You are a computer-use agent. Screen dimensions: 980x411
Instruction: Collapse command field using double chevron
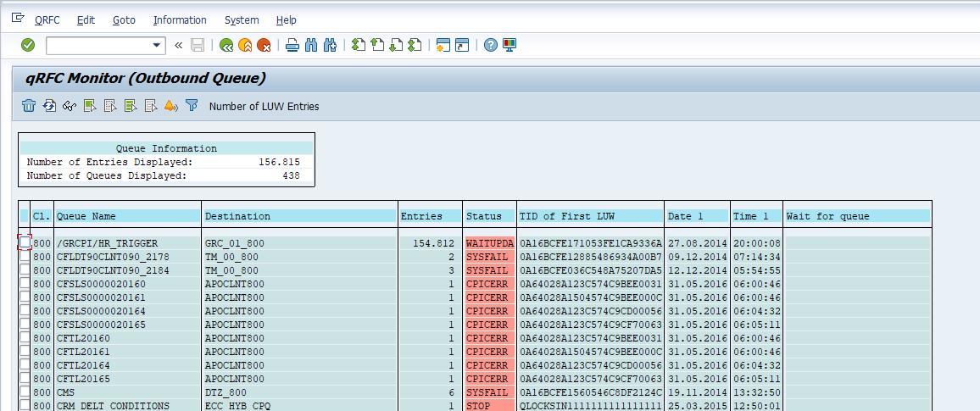(x=178, y=46)
